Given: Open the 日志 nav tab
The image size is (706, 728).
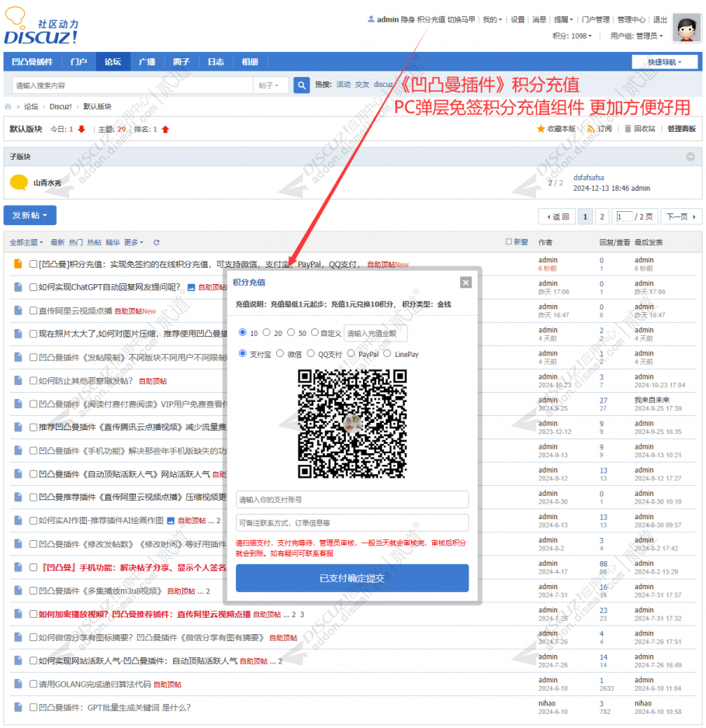Looking at the screenshot, I should (216, 62).
